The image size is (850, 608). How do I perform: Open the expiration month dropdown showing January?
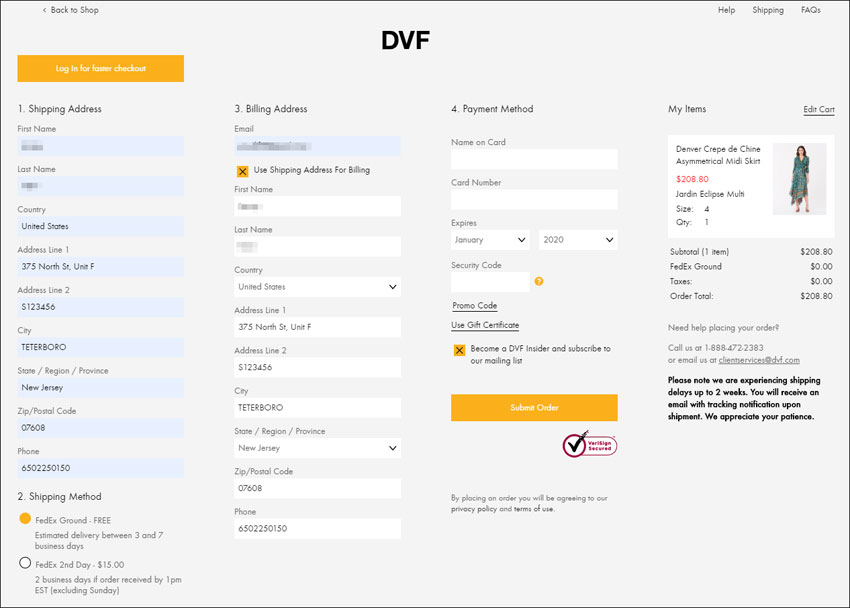coord(490,240)
